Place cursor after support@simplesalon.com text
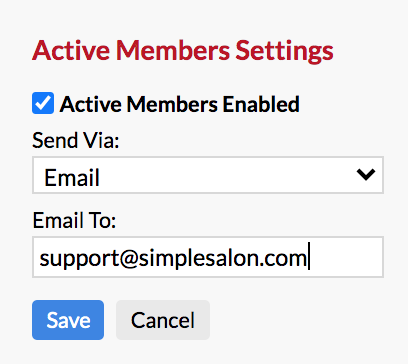Image resolution: width=408 pixels, height=364 pixels. pos(309,257)
